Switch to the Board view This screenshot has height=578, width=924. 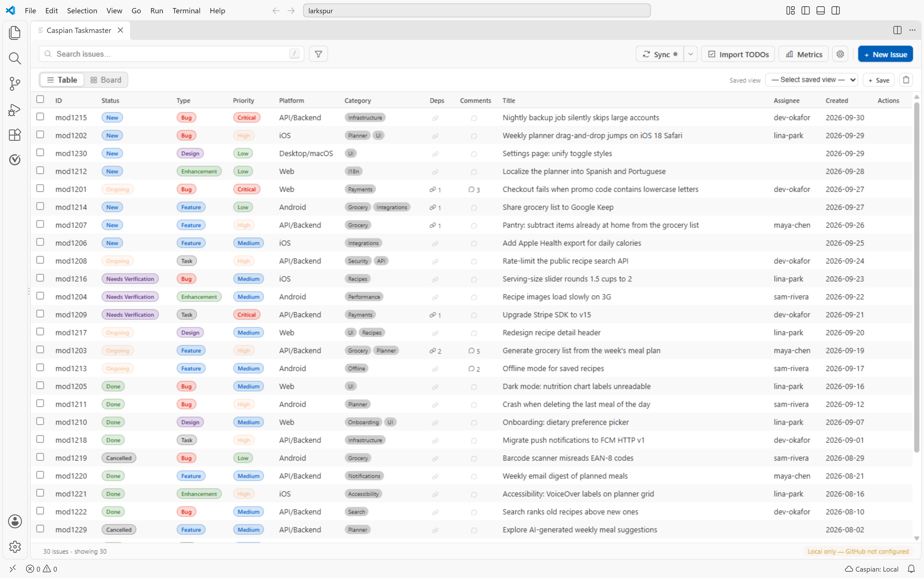106,80
